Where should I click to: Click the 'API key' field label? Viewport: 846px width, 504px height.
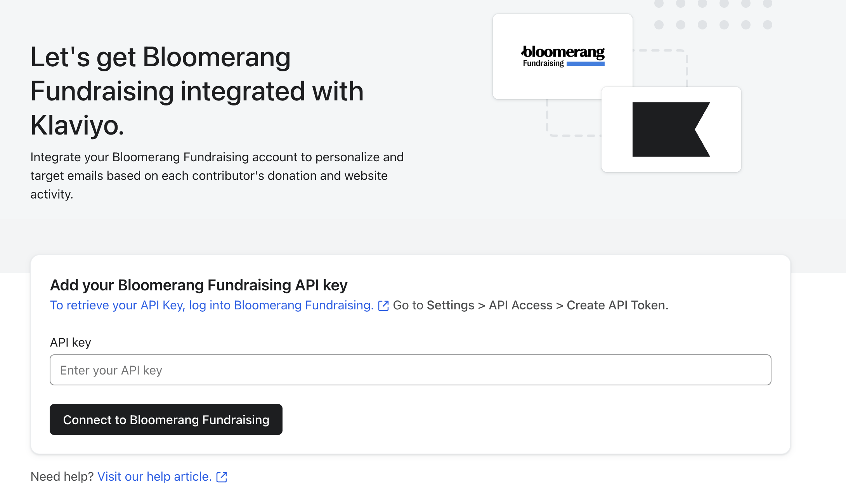71,342
